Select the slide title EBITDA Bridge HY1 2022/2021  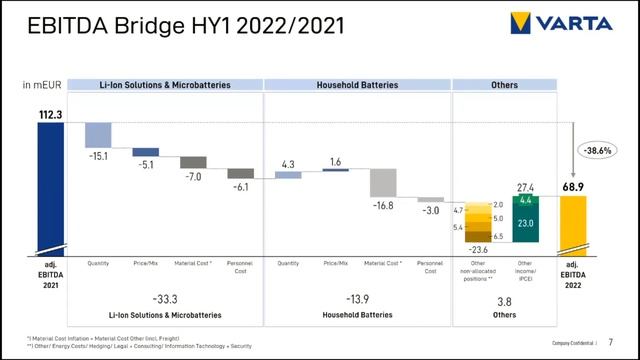pos(186,25)
